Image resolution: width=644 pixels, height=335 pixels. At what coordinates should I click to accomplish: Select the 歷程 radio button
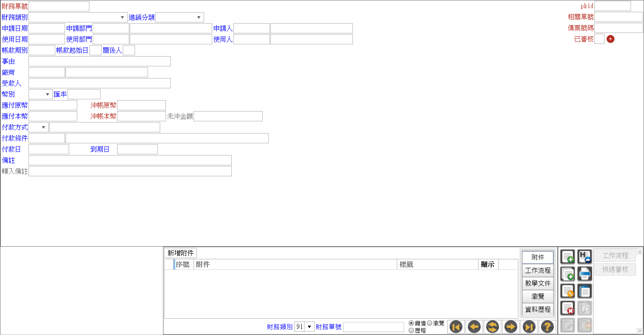pyautogui.click(x=411, y=331)
